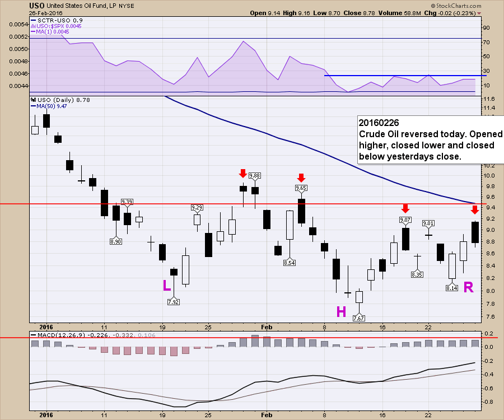
Task: Click the Close 8.78 value in header
Action: 359,13
